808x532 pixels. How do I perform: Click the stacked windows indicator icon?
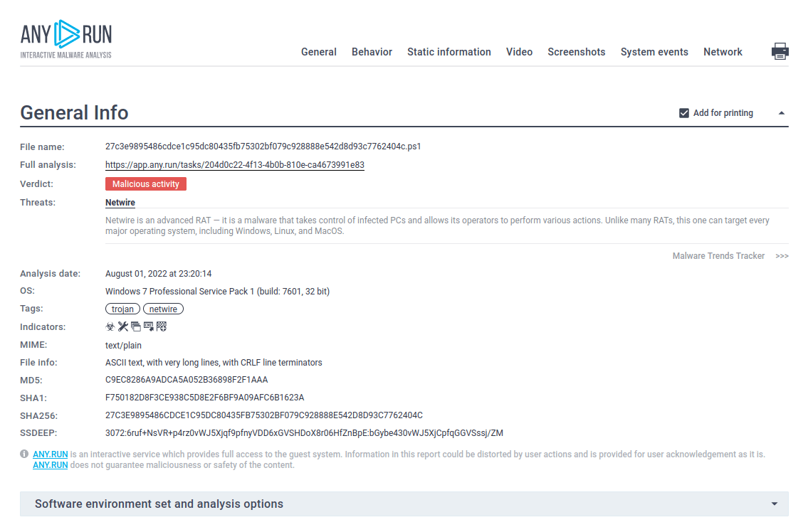(x=135, y=326)
